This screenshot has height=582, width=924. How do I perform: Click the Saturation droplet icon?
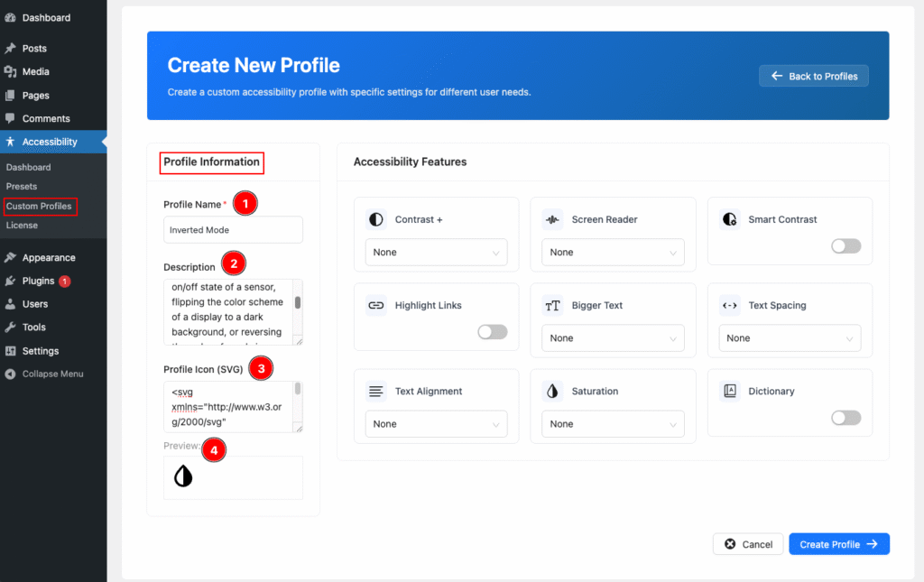click(553, 391)
